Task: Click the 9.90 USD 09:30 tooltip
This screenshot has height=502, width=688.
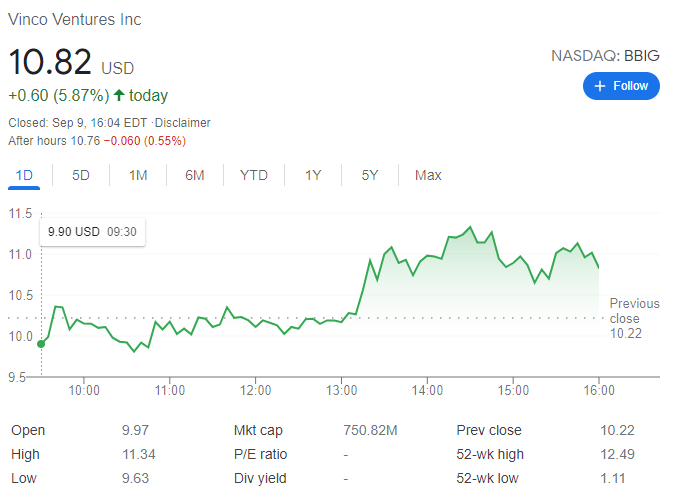Action: tap(92, 231)
